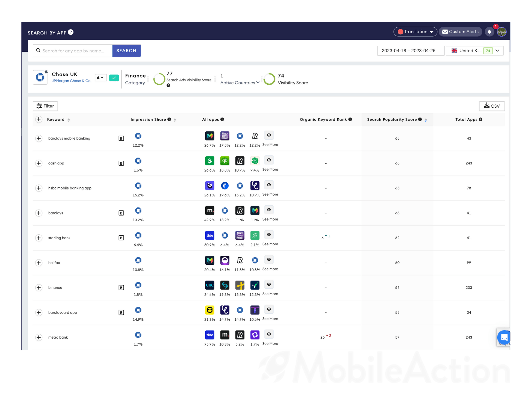Click See More eye for starling bank
Image resolution: width=532 pixels, height=405 pixels.
(269, 235)
